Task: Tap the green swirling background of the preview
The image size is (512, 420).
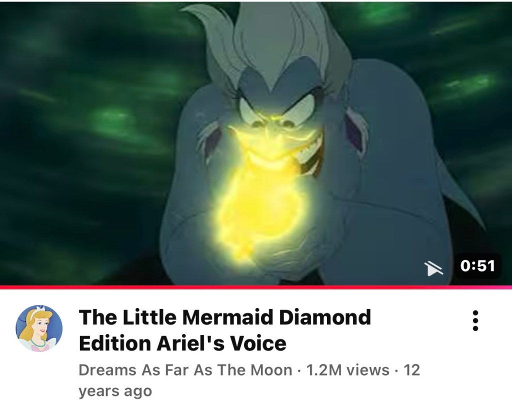Action: click(81, 130)
